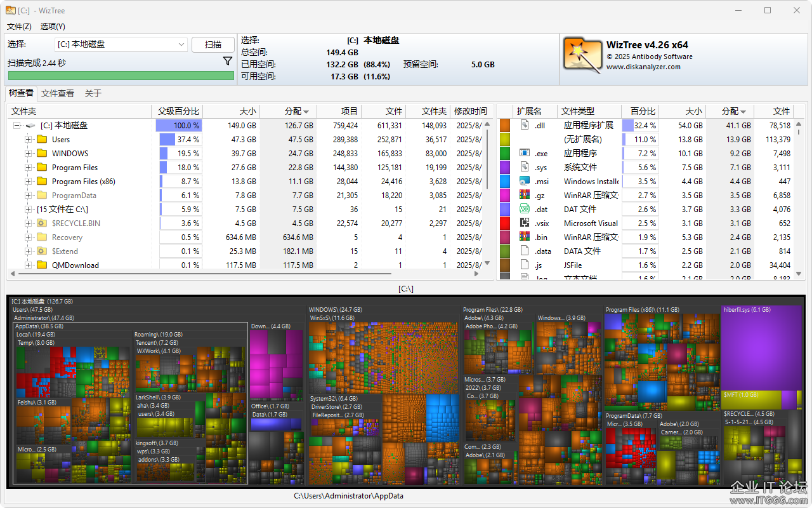This screenshot has width=812, height=508.
Task: Click the .dll file type icon
Action: tap(525, 125)
